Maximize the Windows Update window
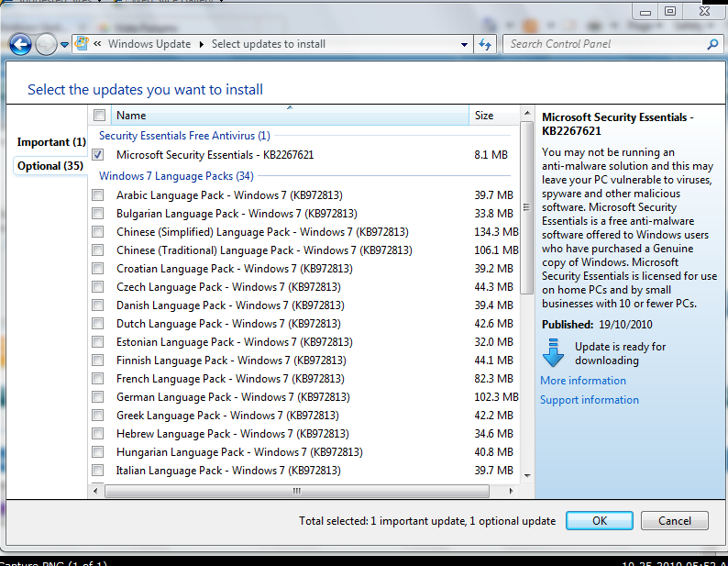Image resolution: width=728 pixels, height=566 pixels. tap(670, 11)
